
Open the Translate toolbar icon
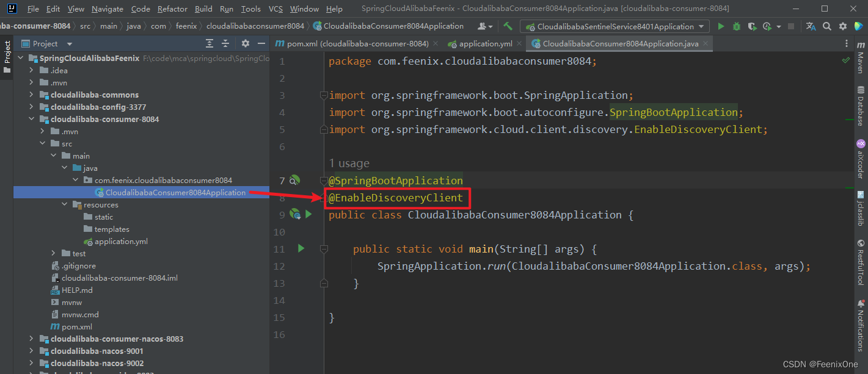(811, 26)
